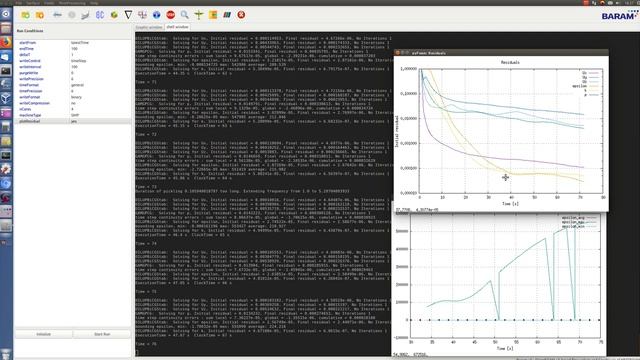Open the terminal from the dock
640x360 pixels.
click(6, 71)
